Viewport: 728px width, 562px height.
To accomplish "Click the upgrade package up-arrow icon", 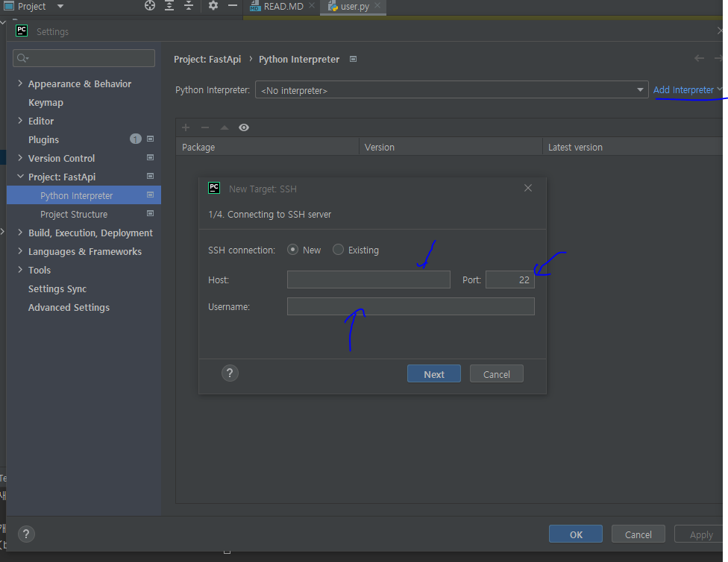I will pos(225,127).
